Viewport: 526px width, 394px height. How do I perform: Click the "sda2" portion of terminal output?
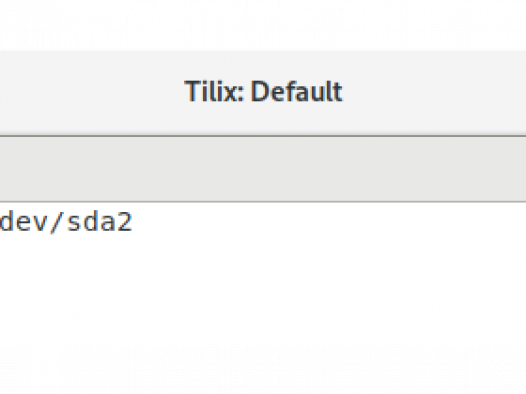coord(100,222)
